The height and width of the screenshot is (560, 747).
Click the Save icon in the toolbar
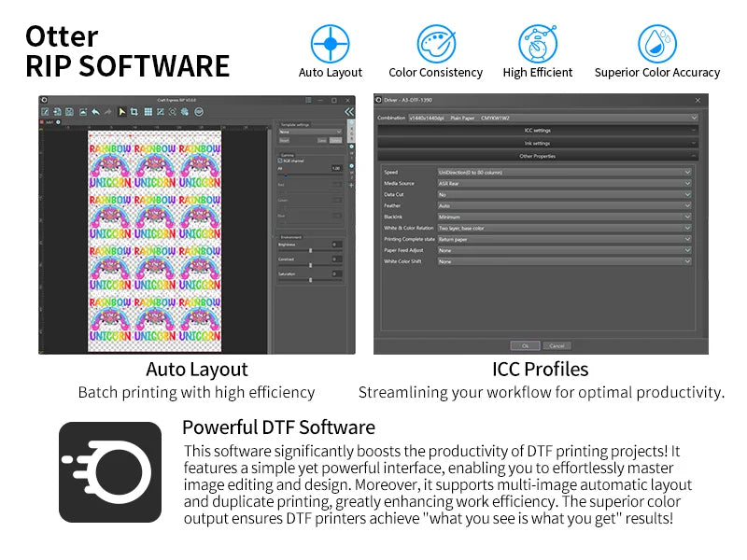[x=69, y=110]
